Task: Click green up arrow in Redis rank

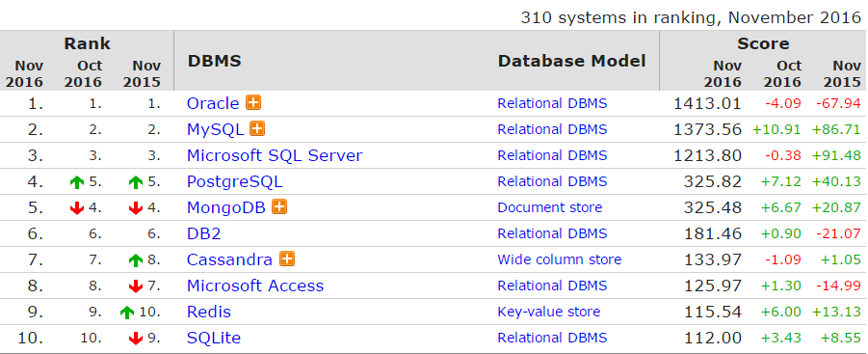Action: point(127,312)
